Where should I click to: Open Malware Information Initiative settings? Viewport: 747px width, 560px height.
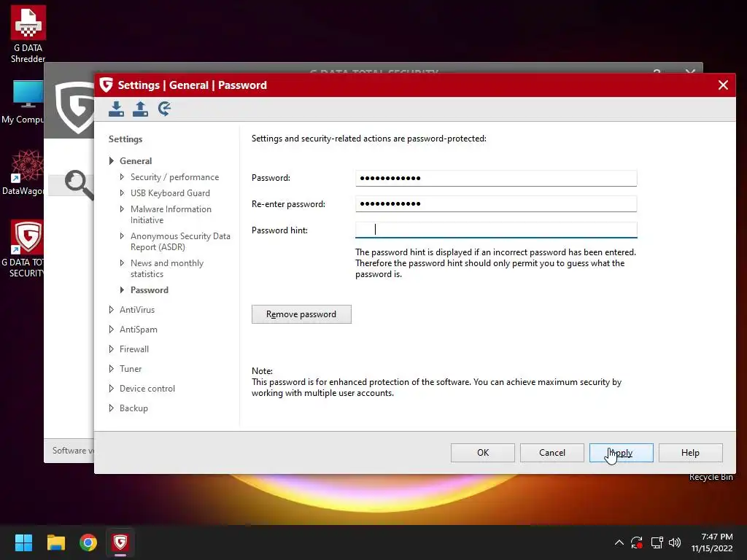pos(171,214)
